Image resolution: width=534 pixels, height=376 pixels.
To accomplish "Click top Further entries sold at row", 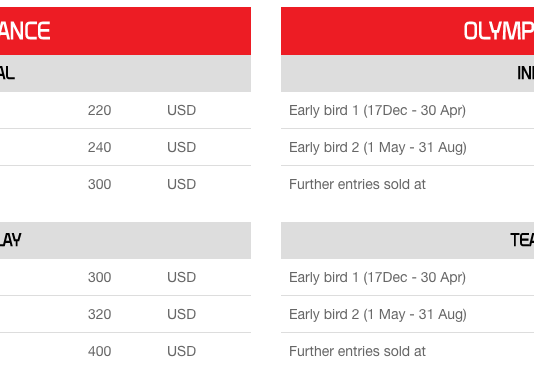I will point(407,184).
